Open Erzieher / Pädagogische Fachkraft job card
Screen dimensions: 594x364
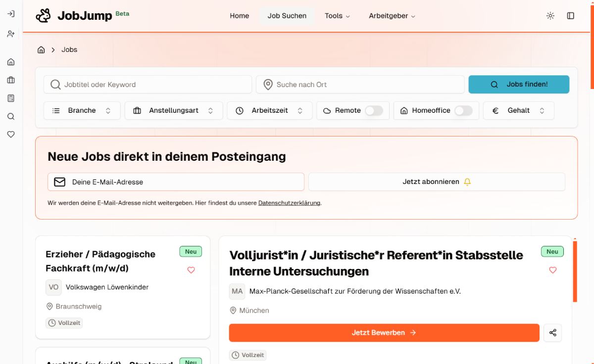(123, 287)
